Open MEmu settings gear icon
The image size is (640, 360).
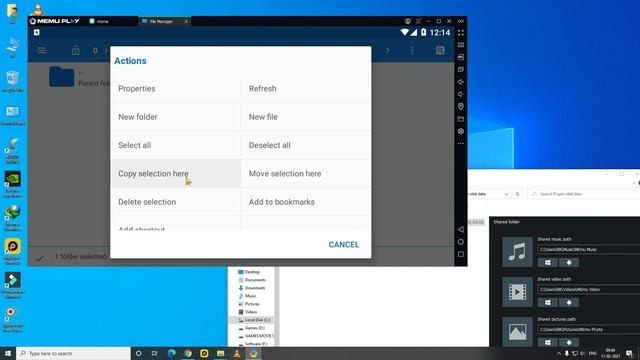click(x=461, y=131)
